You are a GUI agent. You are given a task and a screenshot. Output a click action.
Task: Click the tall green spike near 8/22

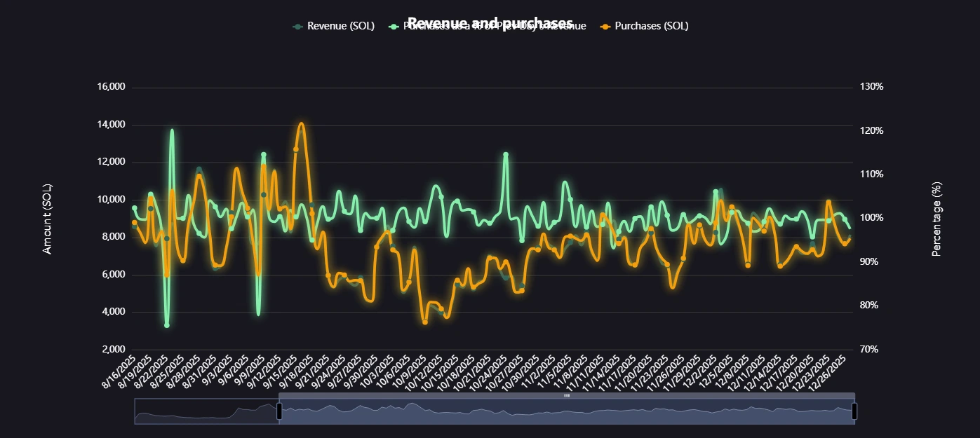pyautogui.click(x=170, y=130)
